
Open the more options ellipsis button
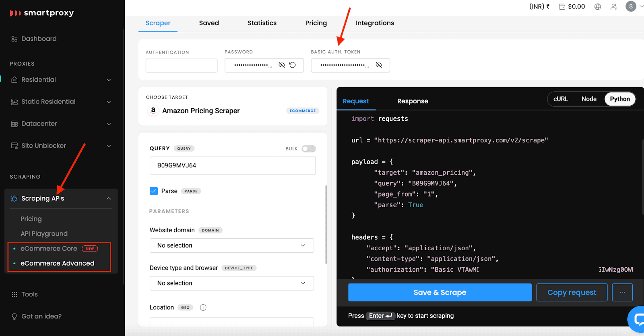click(622, 293)
